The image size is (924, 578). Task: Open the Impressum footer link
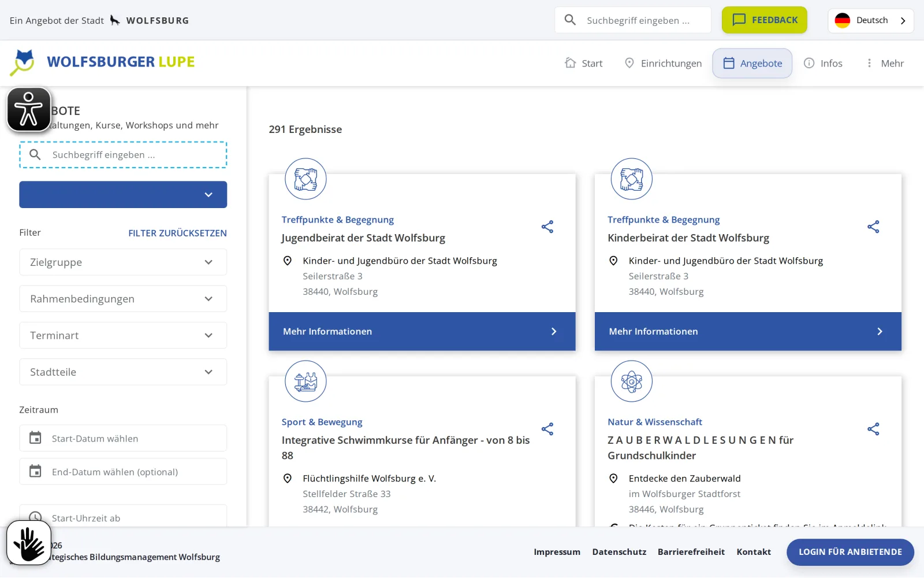(x=557, y=552)
